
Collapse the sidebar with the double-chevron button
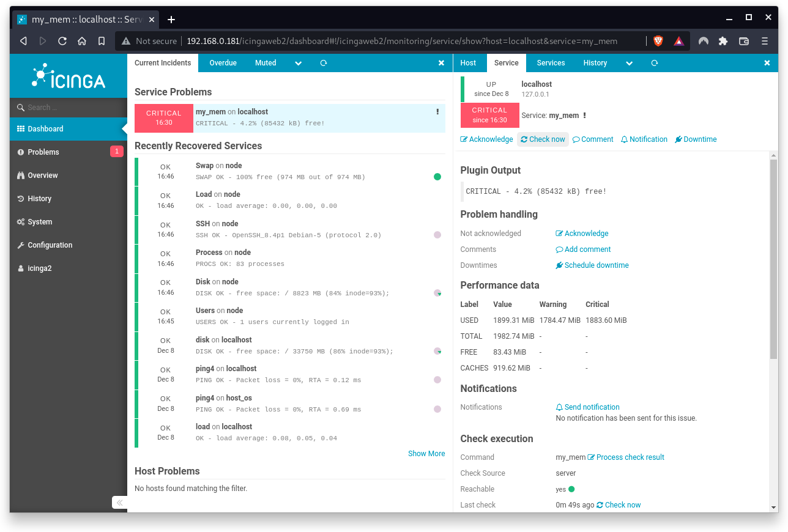(x=119, y=502)
